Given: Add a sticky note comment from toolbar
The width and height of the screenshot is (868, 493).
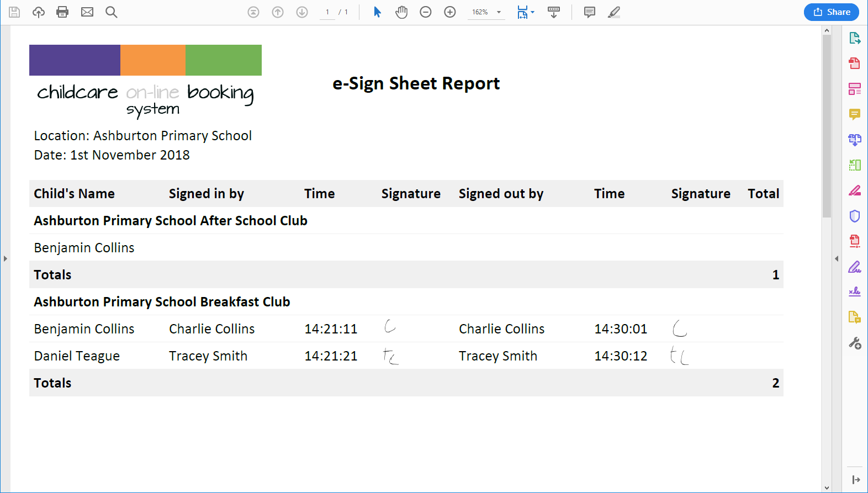Looking at the screenshot, I should tap(590, 12).
